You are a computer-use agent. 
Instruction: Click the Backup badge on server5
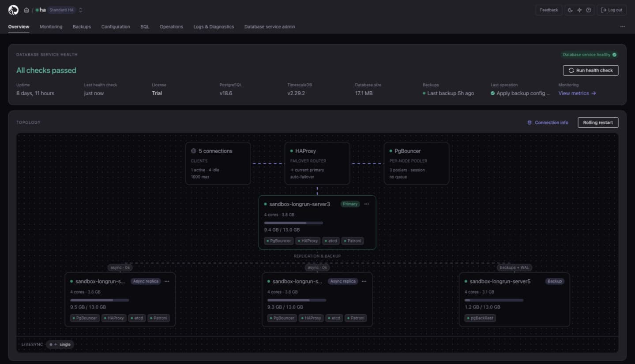point(555,281)
